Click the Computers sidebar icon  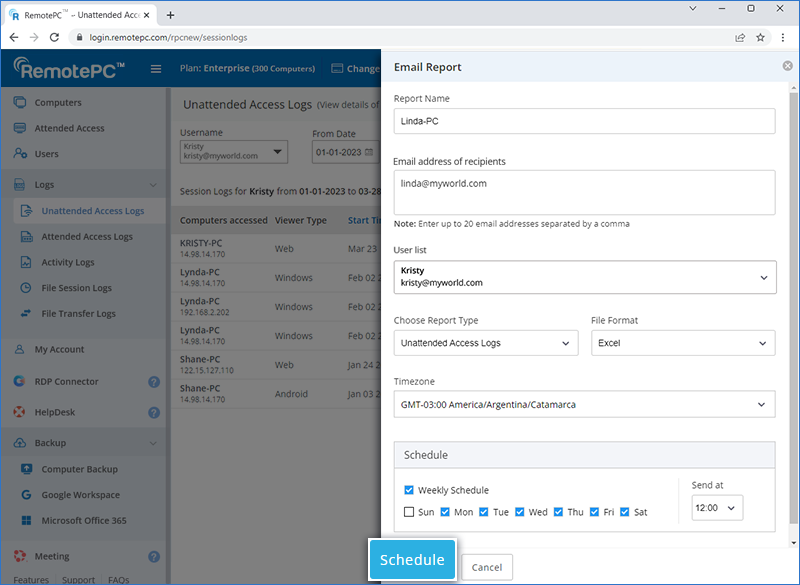pos(20,103)
